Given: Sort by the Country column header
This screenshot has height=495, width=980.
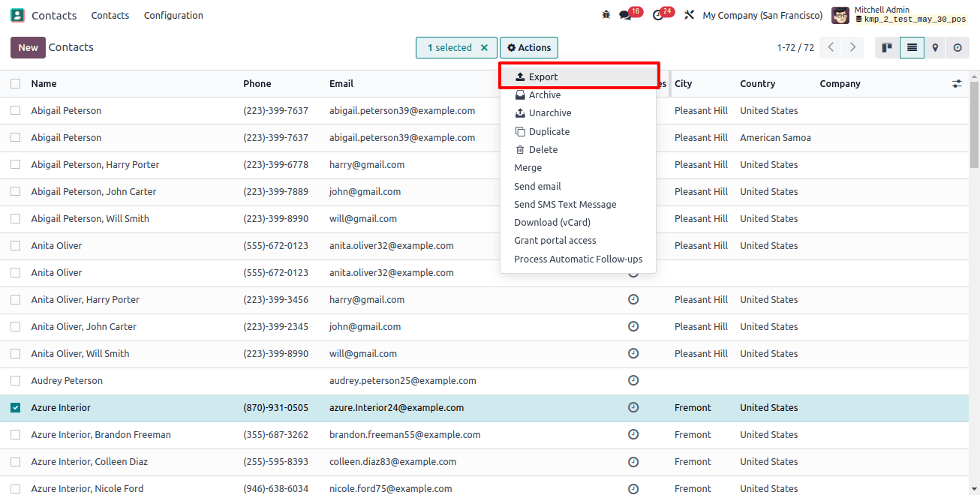Looking at the screenshot, I should point(758,84).
